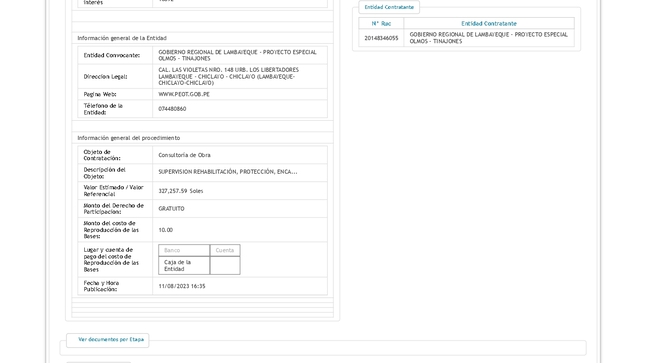Viewport: 645px width, 363px height.
Task: Click the 'Objeto de Contratación:' label
Action: coord(102,155)
